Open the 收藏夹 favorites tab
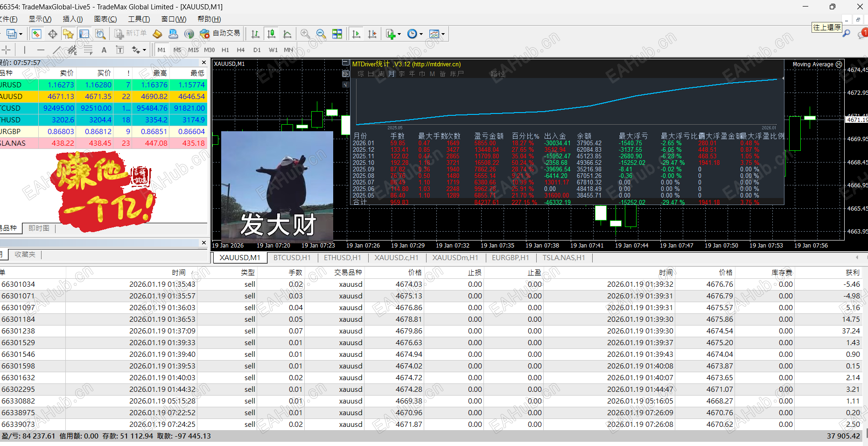The image size is (868, 446). 25,255
